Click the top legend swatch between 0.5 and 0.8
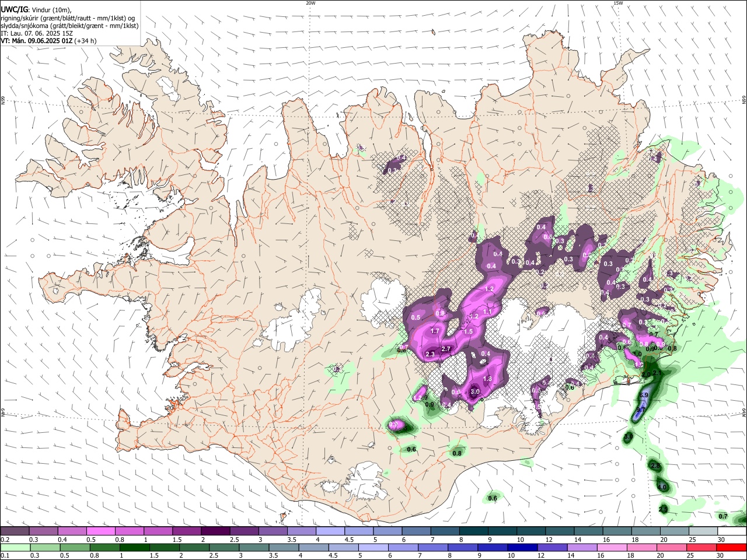 tap(100, 531)
